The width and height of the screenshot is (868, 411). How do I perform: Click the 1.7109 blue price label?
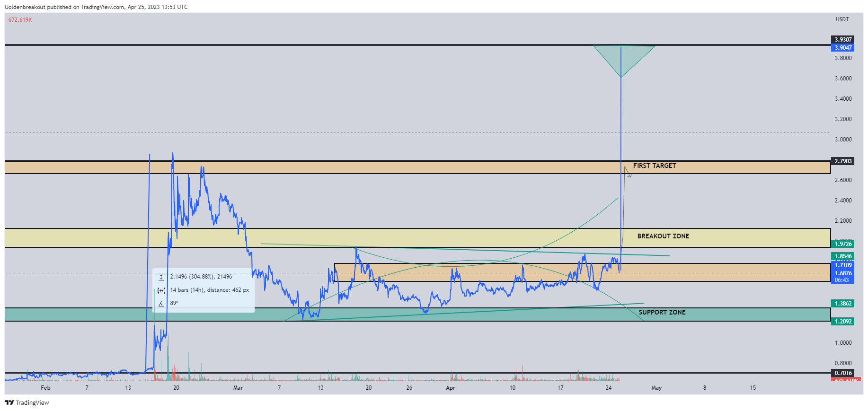[843, 265]
